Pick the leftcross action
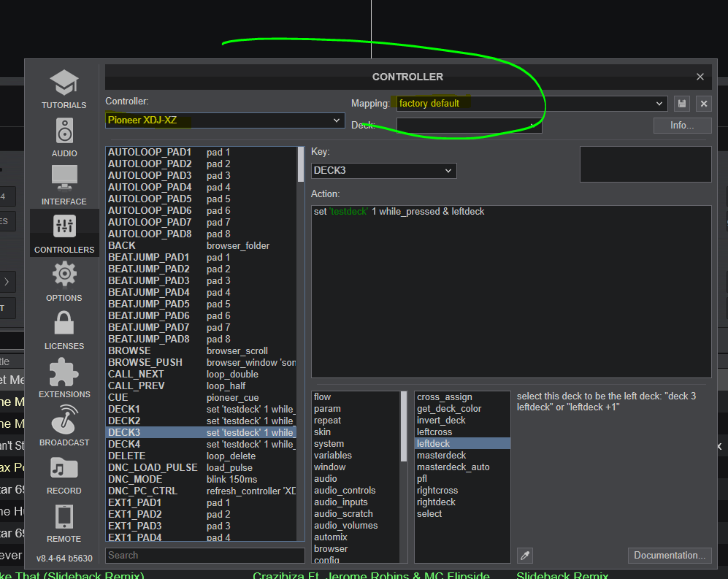This screenshot has height=579, width=728. pyautogui.click(x=462, y=432)
